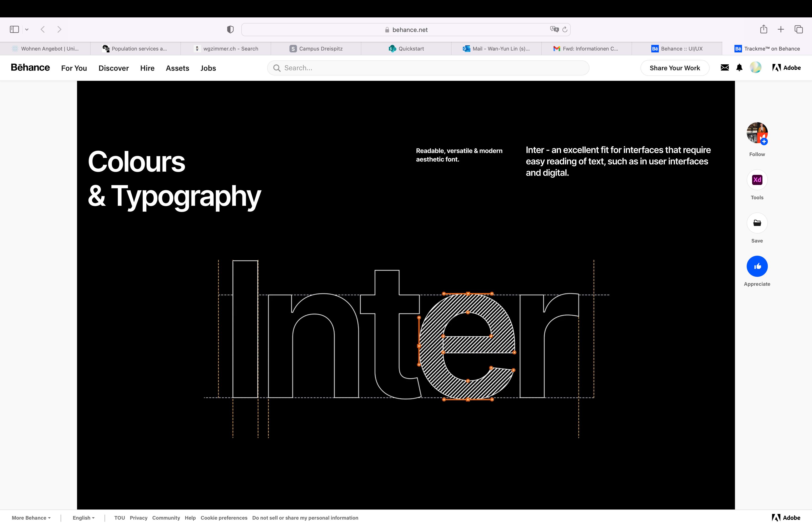
Task: Open a new tab with plus icon
Action: 781,29
